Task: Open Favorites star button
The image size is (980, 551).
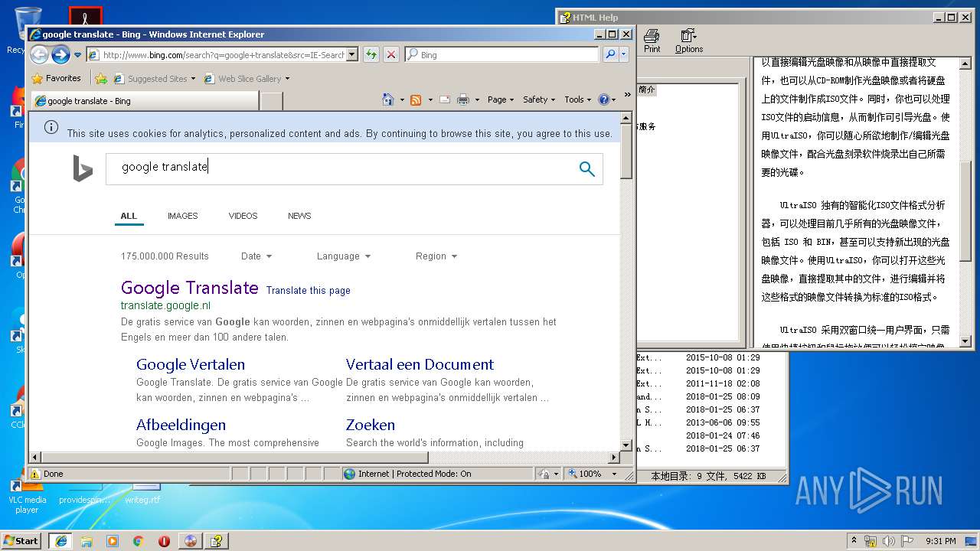Action: click(56, 78)
